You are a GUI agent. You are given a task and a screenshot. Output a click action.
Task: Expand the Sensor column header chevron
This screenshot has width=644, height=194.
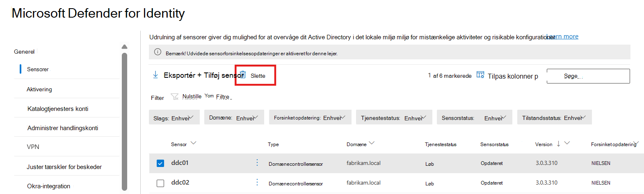194,143
